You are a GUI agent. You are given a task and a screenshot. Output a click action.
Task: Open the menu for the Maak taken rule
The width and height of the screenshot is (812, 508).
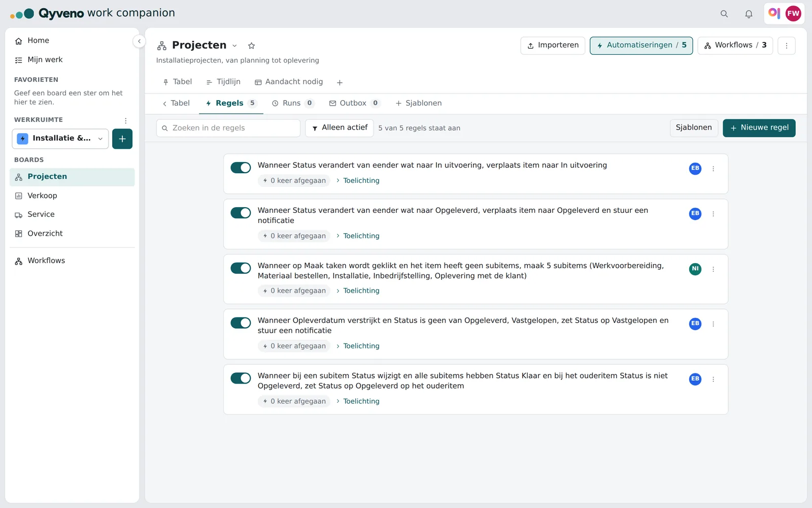pyautogui.click(x=713, y=269)
